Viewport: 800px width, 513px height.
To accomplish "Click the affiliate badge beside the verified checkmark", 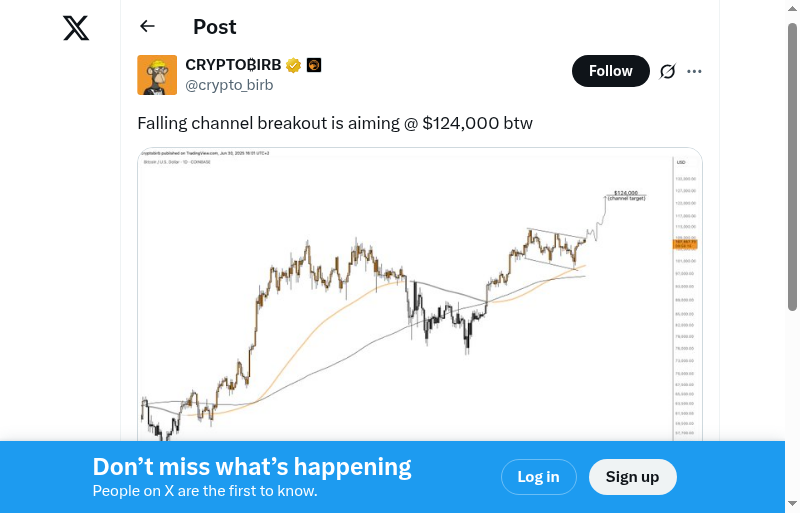I will click(x=313, y=66).
